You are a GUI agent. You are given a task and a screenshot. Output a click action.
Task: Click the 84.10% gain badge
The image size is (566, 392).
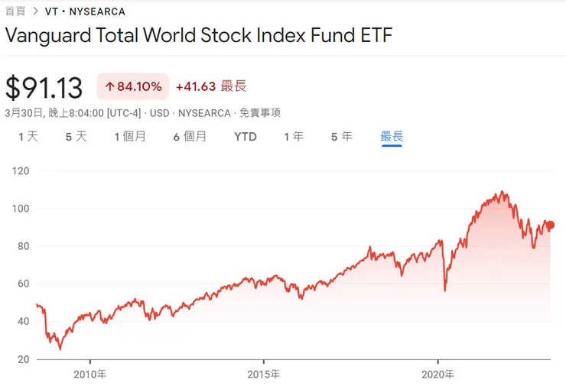coord(133,86)
